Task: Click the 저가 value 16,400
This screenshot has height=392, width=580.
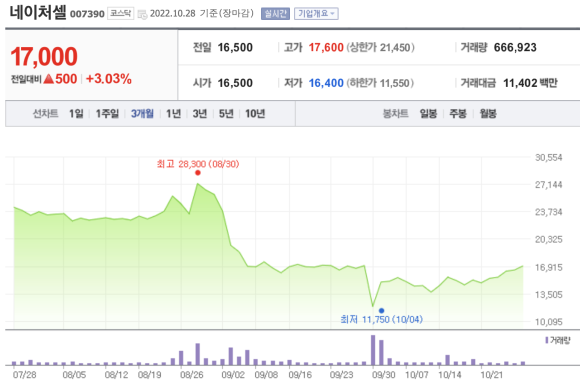Action: (x=326, y=83)
